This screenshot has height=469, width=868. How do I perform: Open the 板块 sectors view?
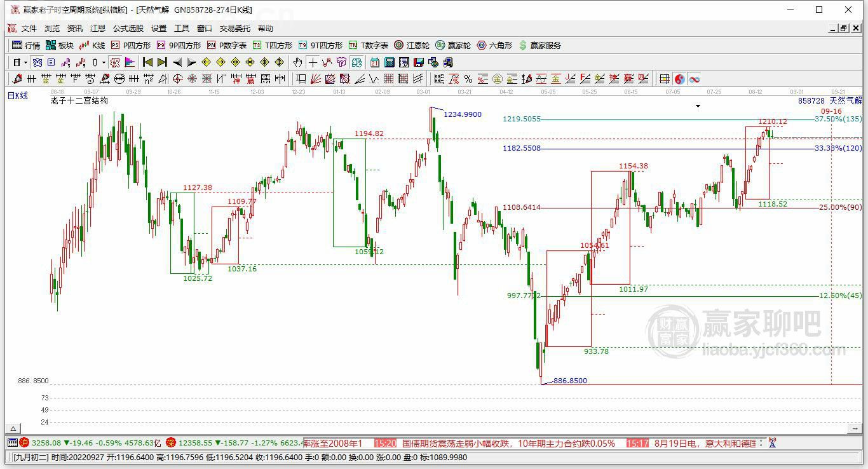tap(60, 45)
